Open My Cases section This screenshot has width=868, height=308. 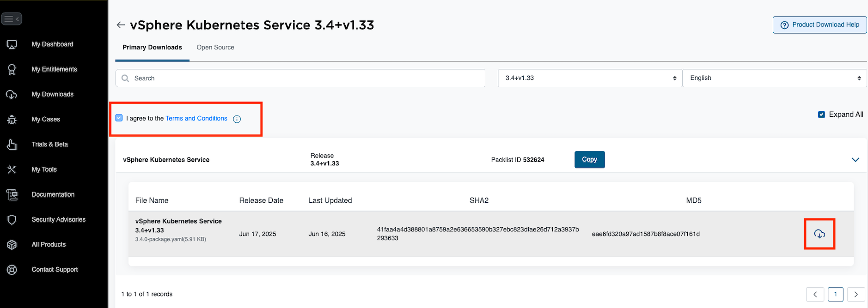46,119
